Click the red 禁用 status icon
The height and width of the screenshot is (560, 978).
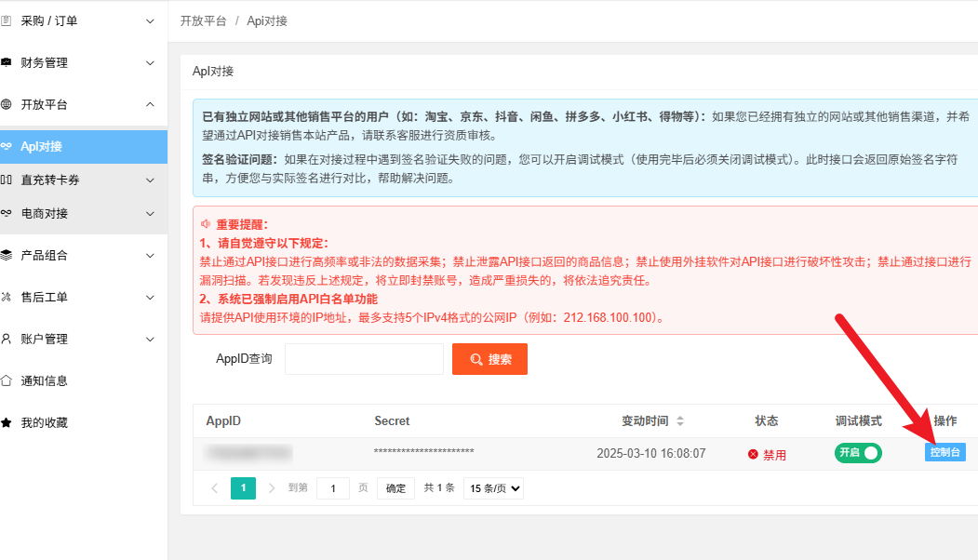(753, 454)
